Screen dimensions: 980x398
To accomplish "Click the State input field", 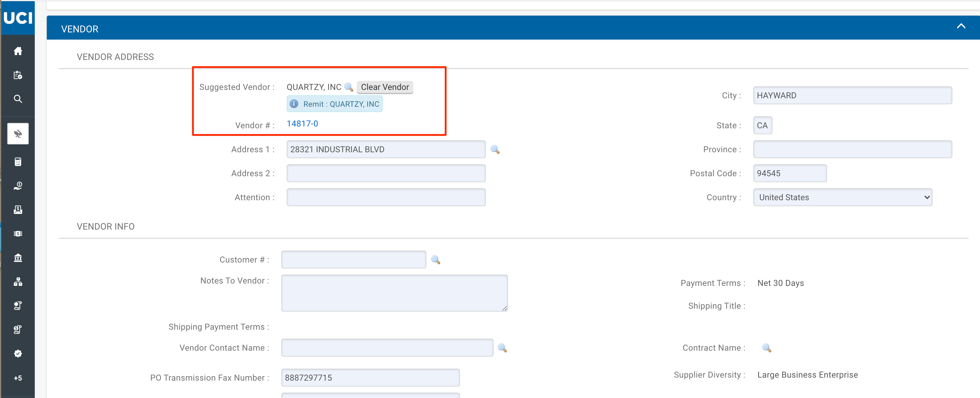I will (x=762, y=126).
